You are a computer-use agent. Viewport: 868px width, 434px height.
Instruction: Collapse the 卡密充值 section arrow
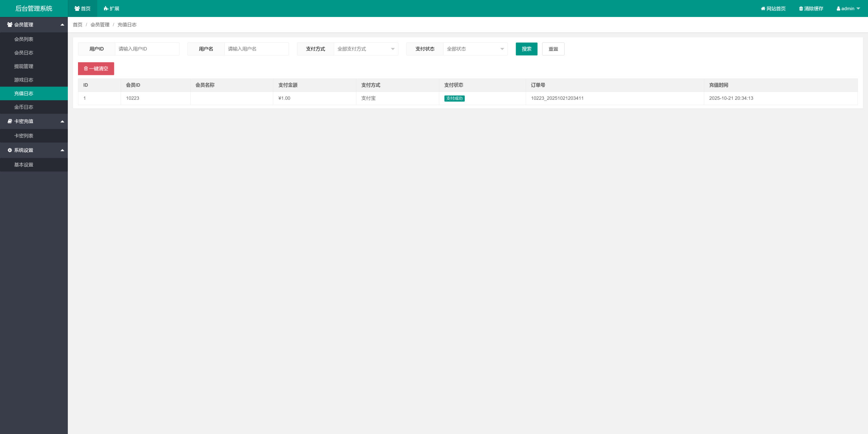coord(62,121)
